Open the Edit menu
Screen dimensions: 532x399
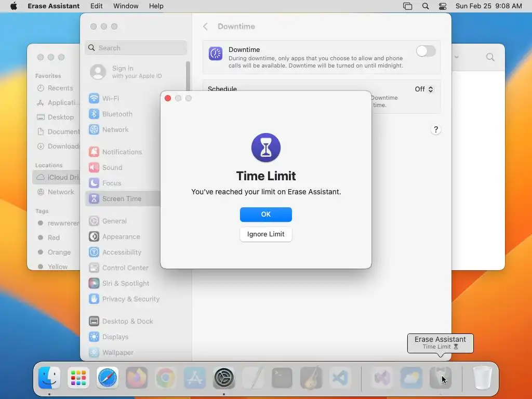96,6
